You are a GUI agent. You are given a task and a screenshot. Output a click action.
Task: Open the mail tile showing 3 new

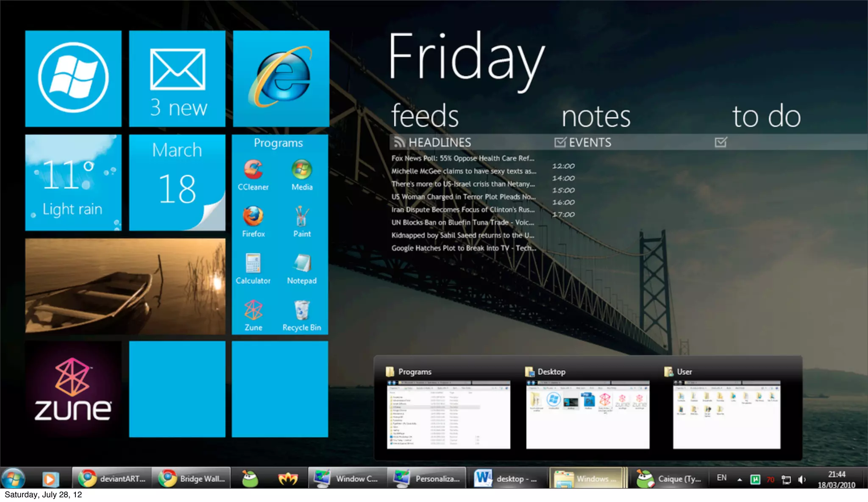point(177,78)
